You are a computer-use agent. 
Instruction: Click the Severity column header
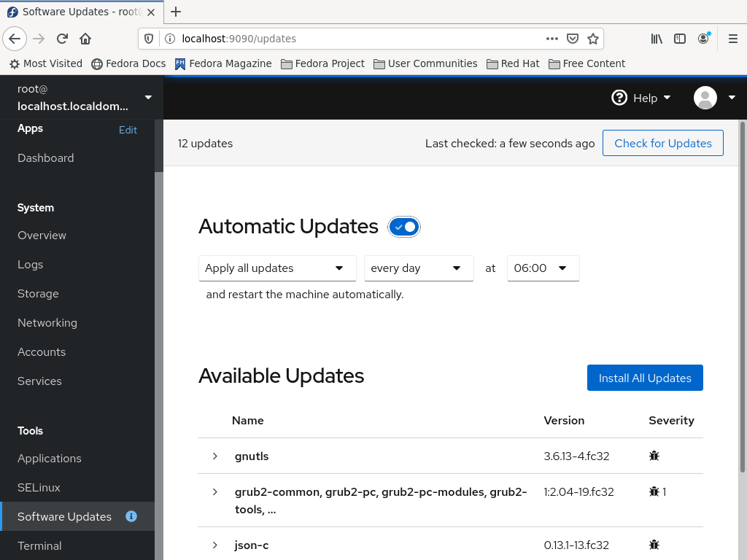(671, 421)
